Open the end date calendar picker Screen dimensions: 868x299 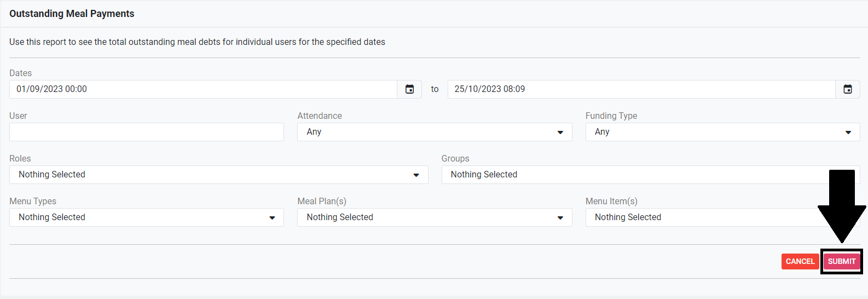point(847,89)
